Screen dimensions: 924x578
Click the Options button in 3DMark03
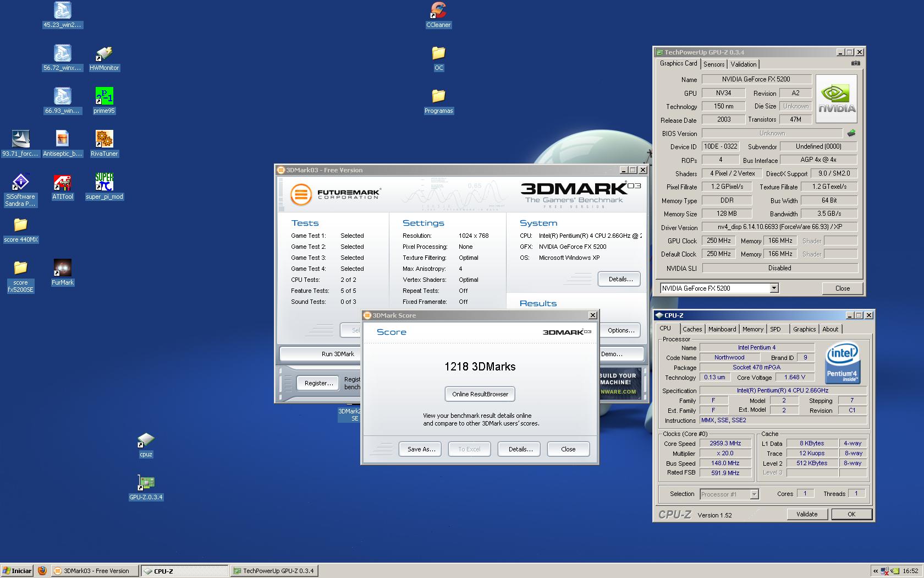[x=621, y=330]
